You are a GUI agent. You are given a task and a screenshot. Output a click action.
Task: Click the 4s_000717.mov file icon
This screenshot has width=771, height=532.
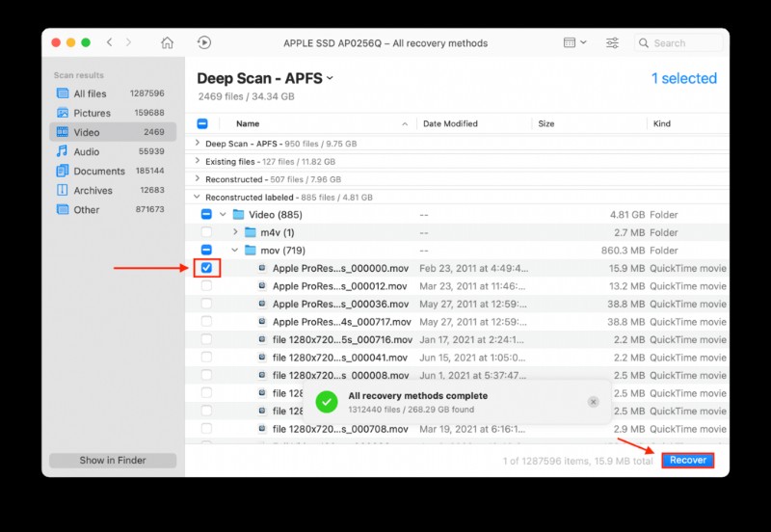262,322
